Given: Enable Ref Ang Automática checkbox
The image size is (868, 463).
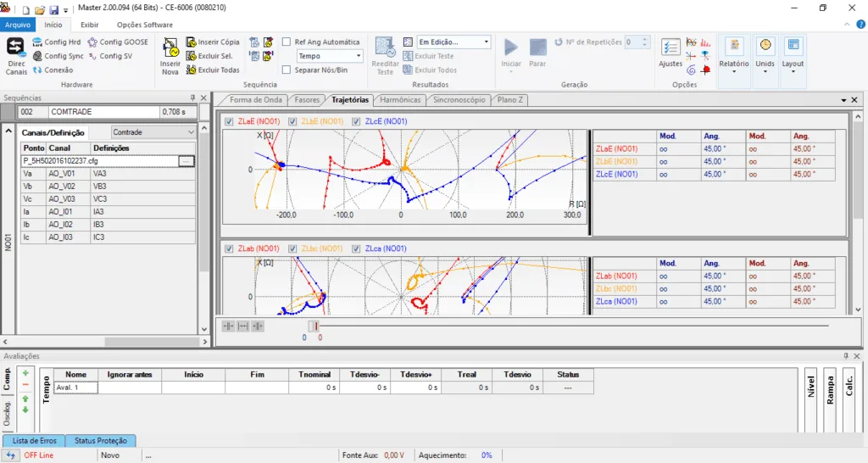Looking at the screenshot, I should [287, 42].
